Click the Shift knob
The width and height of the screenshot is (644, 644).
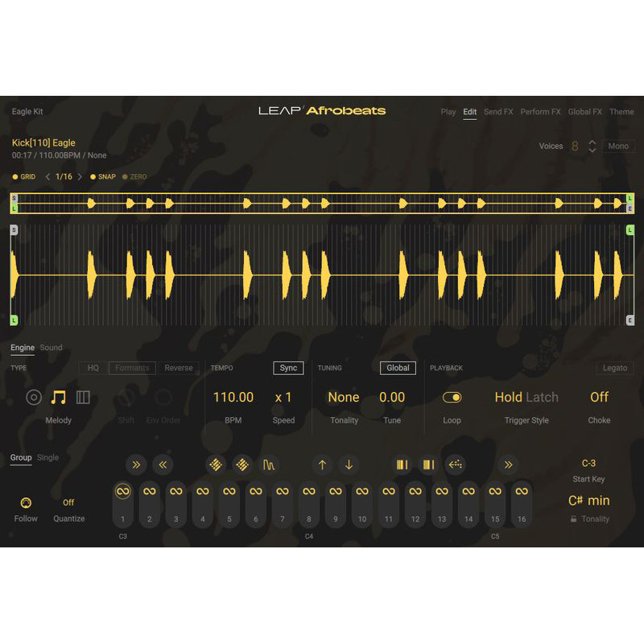pos(126,397)
